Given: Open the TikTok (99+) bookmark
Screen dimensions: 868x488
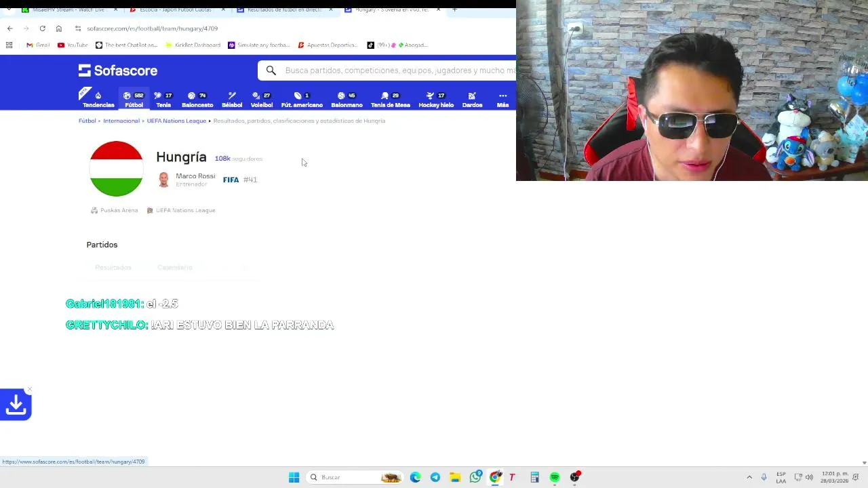Looking at the screenshot, I should pyautogui.click(x=397, y=45).
